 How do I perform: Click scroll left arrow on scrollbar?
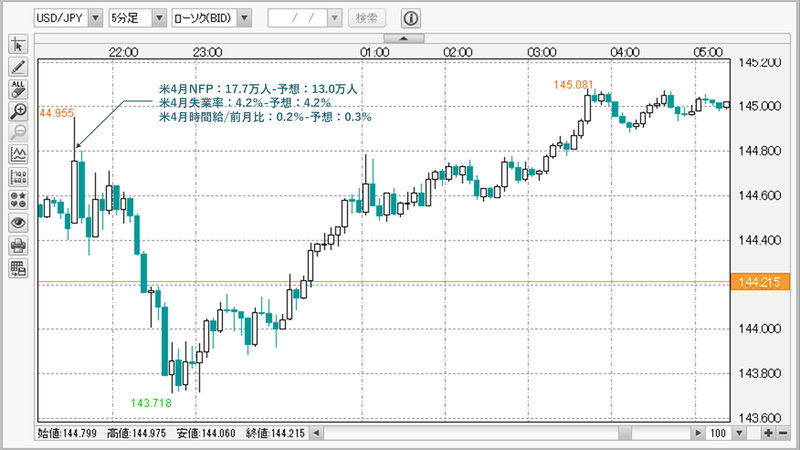tap(316, 433)
